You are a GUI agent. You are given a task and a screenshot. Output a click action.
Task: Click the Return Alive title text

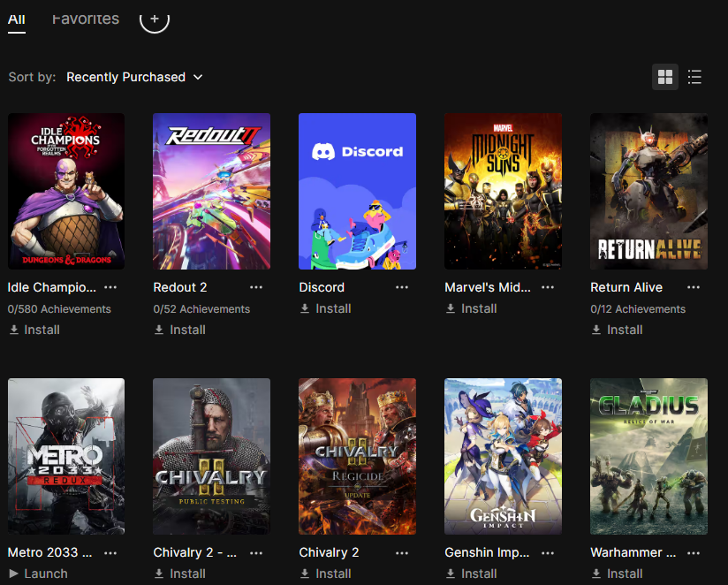pos(626,287)
